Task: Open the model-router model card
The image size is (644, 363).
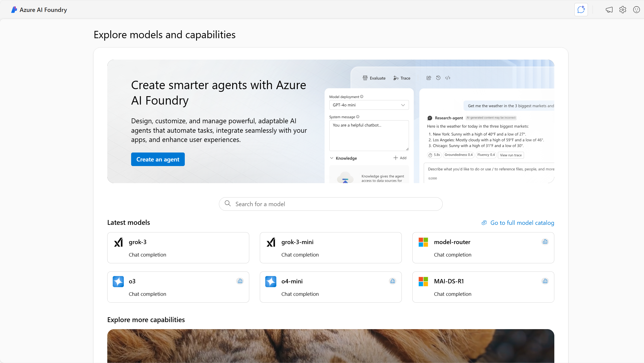Action: (x=483, y=248)
